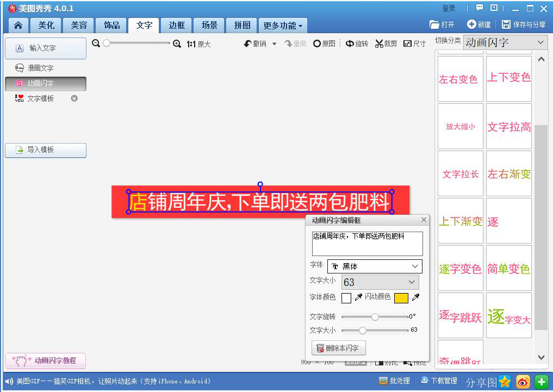Click the 新建 new file icon

tap(471, 24)
